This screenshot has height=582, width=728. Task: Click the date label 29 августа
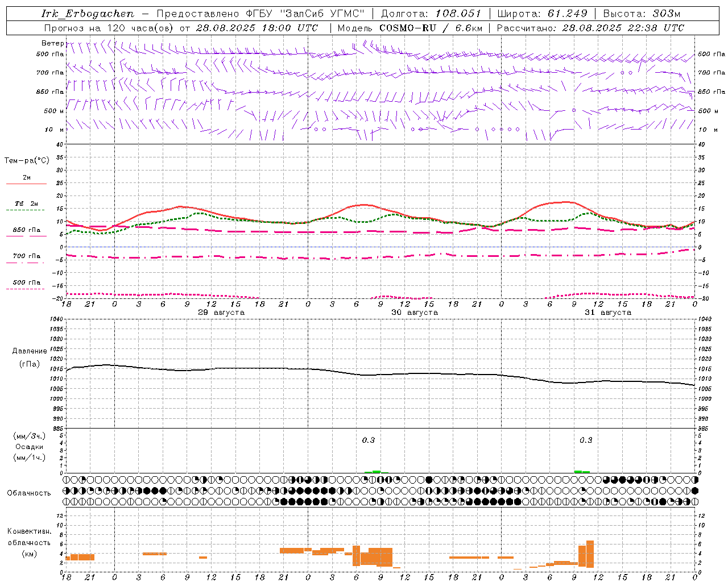click(x=221, y=313)
